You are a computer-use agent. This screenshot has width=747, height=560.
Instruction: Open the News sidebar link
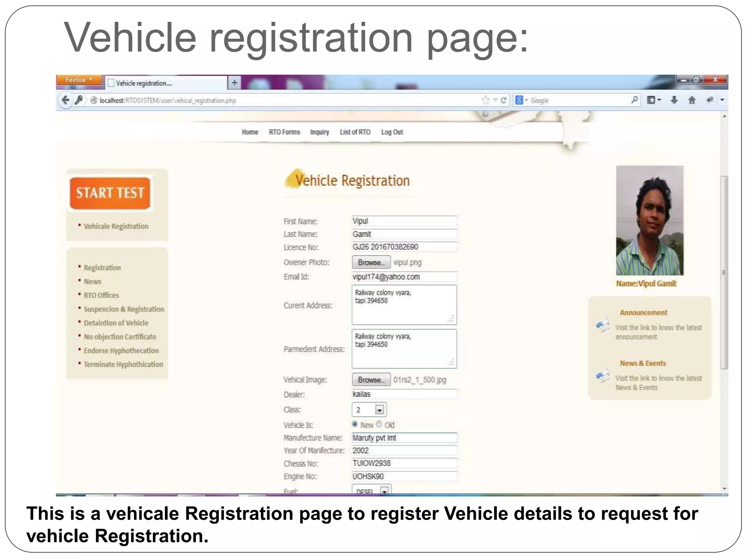point(93,281)
